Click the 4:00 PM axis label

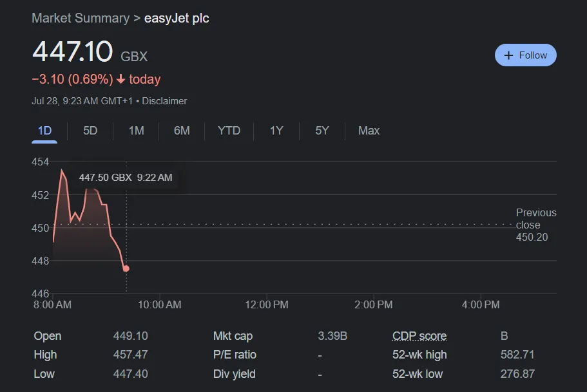coord(481,304)
